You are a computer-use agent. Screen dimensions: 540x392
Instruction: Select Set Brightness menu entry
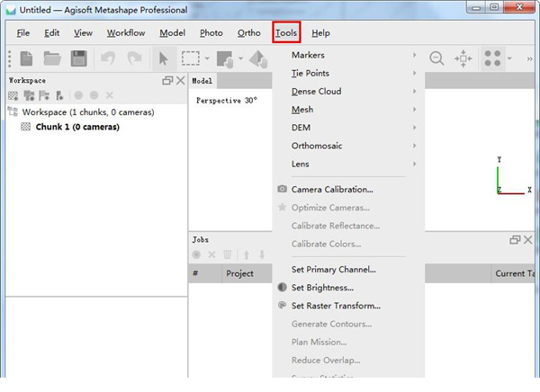point(322,288)
